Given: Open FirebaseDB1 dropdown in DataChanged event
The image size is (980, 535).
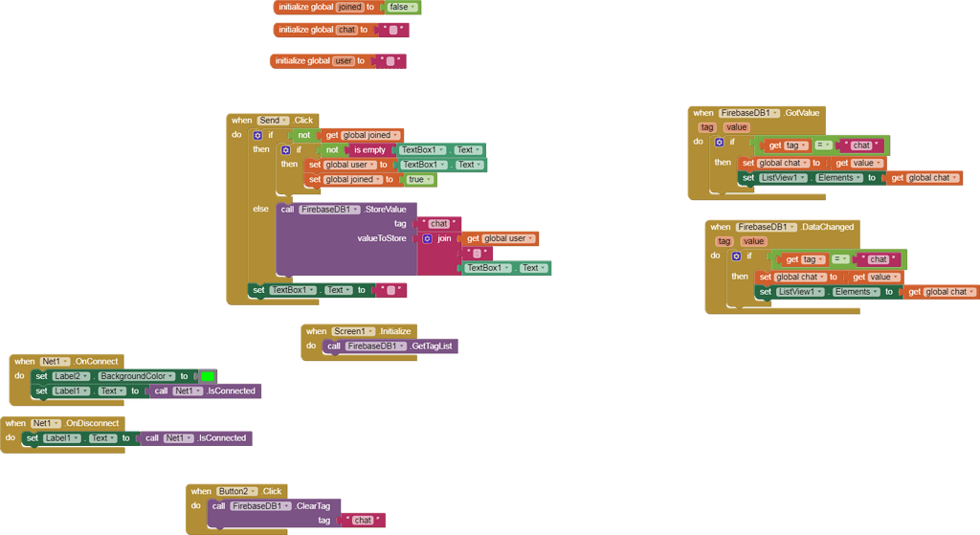Looking at the screenshot, I should coord(767,227).
